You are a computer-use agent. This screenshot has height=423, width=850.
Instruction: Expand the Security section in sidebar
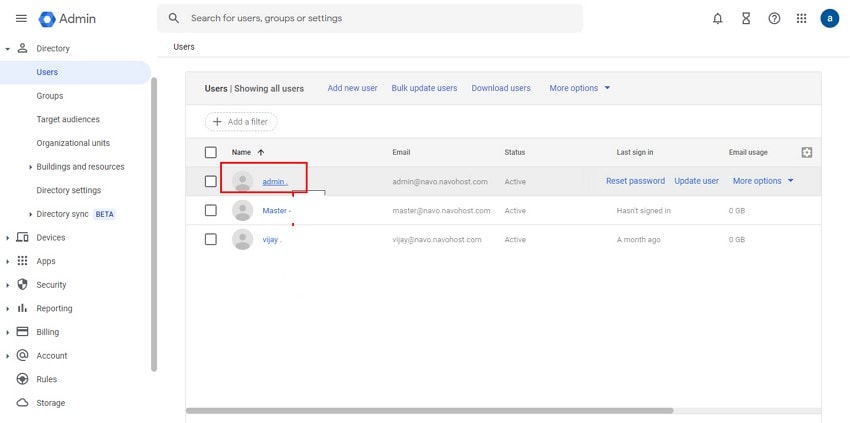pos(9,285)
